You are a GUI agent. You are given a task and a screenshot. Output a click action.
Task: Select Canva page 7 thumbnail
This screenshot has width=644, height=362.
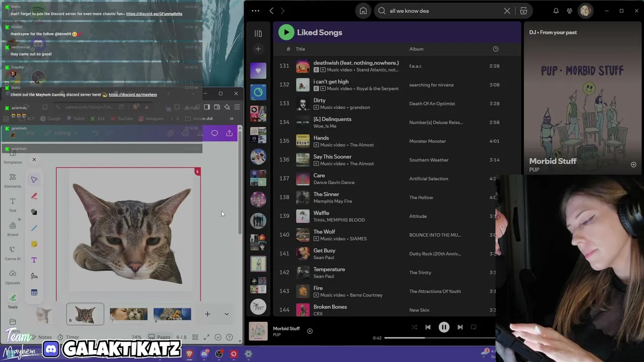[x=129, y=314]
